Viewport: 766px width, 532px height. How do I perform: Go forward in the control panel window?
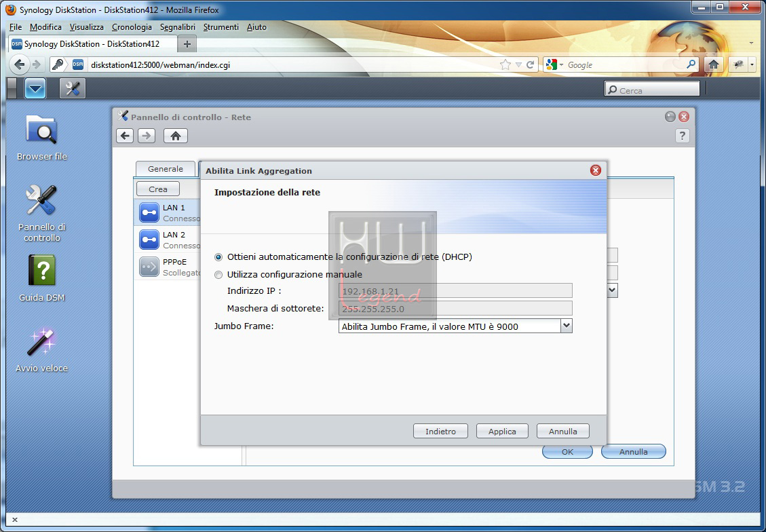click(x=147, y=136)
